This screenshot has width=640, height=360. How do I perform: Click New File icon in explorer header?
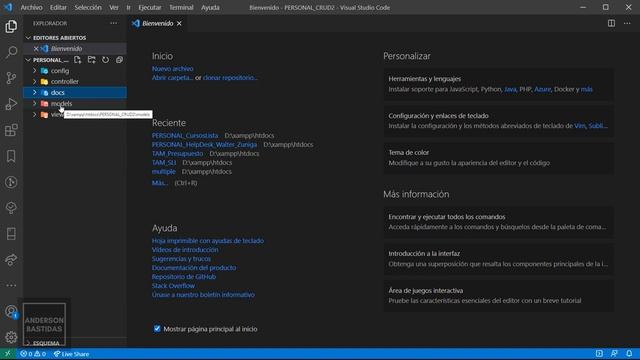[x=78, y=60]
